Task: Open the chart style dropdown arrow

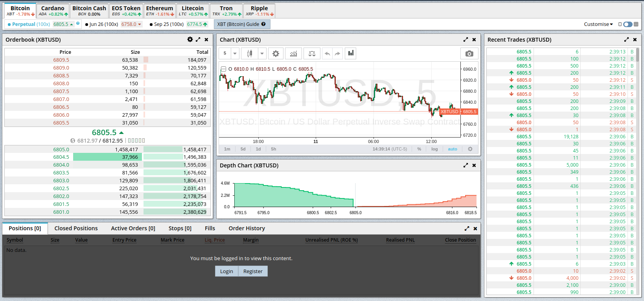Action: [262, 53]
